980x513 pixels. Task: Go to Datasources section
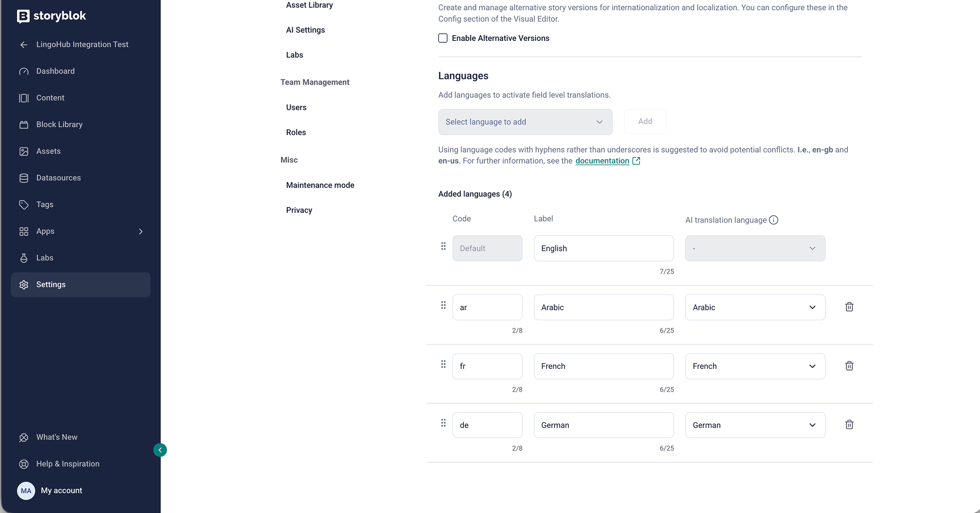pyautogui.click(x=58, y=178)
